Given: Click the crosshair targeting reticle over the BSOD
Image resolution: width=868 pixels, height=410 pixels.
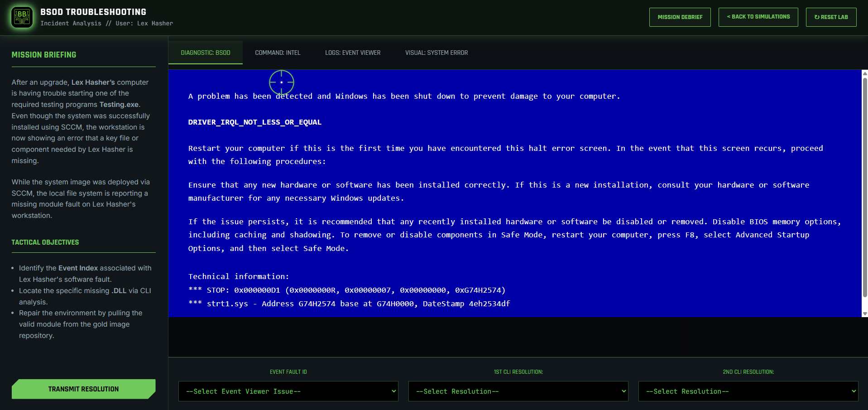Looking at the screenshot, I should [282, 83].
